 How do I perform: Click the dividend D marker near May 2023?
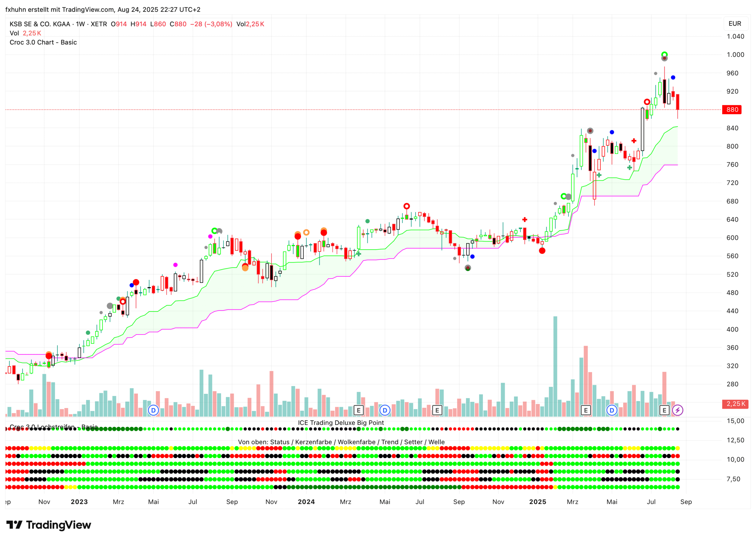153,410
